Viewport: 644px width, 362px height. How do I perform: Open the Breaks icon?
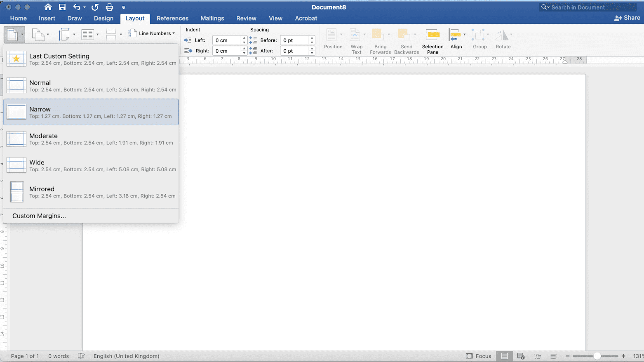(x=110, y=34)
